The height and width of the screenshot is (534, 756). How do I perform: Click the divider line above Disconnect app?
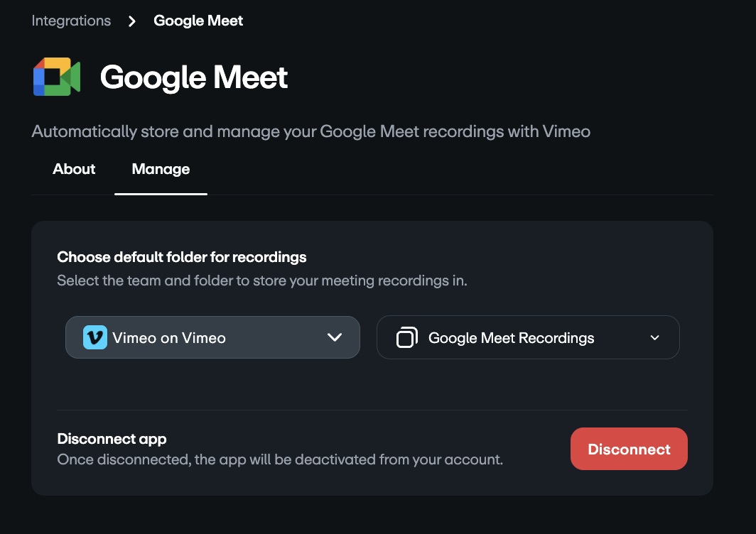coord(372,410)
